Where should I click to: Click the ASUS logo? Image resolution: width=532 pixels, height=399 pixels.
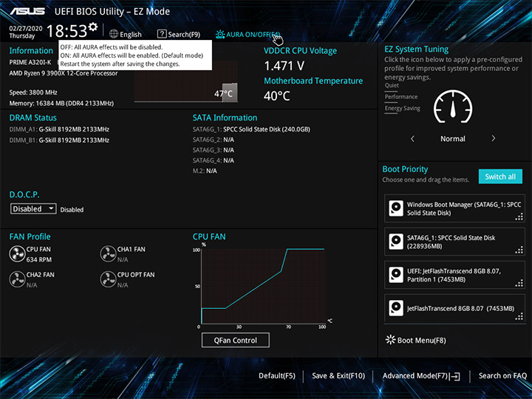(27, 11)
